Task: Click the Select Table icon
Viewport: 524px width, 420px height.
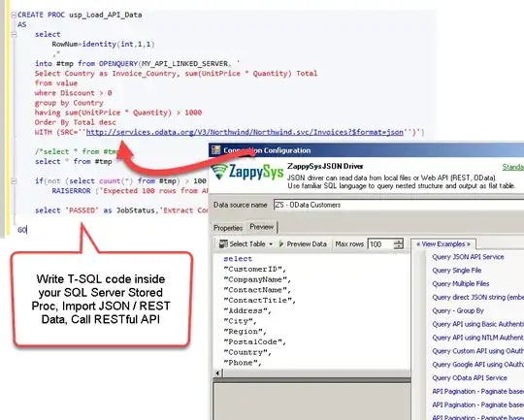Action: pos(223,244)
